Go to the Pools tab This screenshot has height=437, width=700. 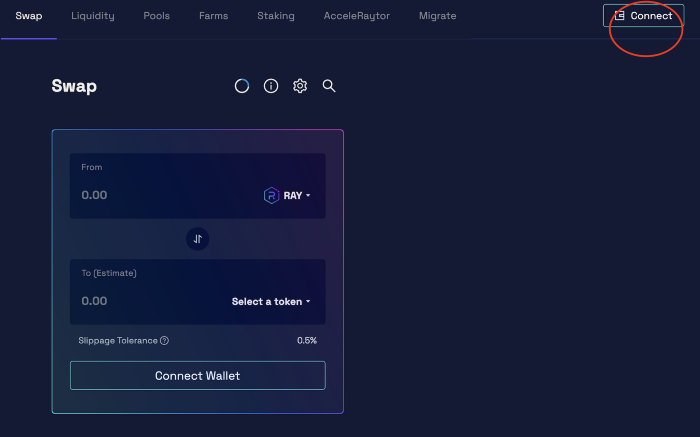pos(157,16)
